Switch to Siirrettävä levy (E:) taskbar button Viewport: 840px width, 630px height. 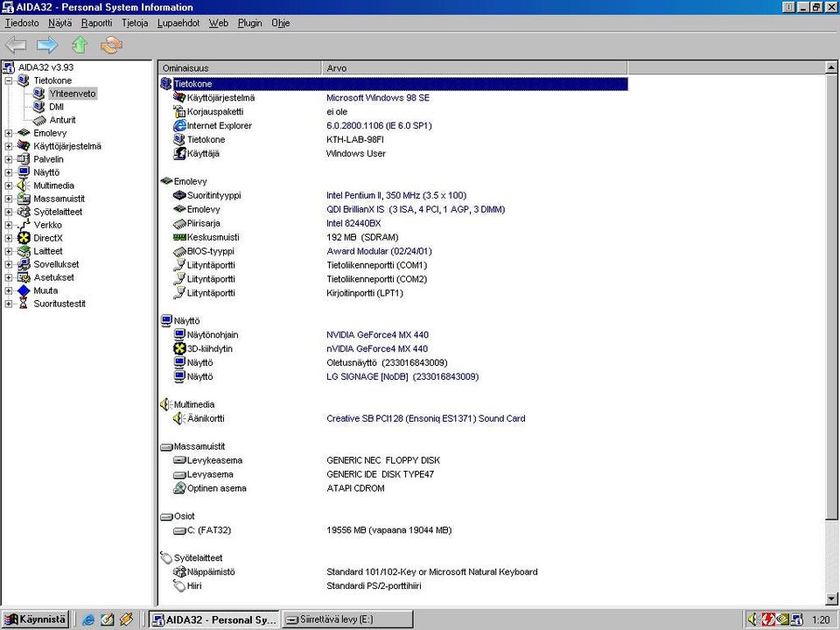point(347,619)
